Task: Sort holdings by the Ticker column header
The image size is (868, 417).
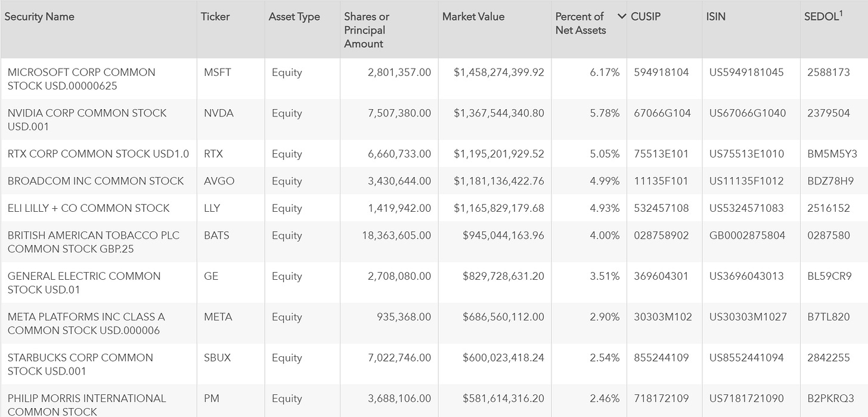Action: coord(215,17)
